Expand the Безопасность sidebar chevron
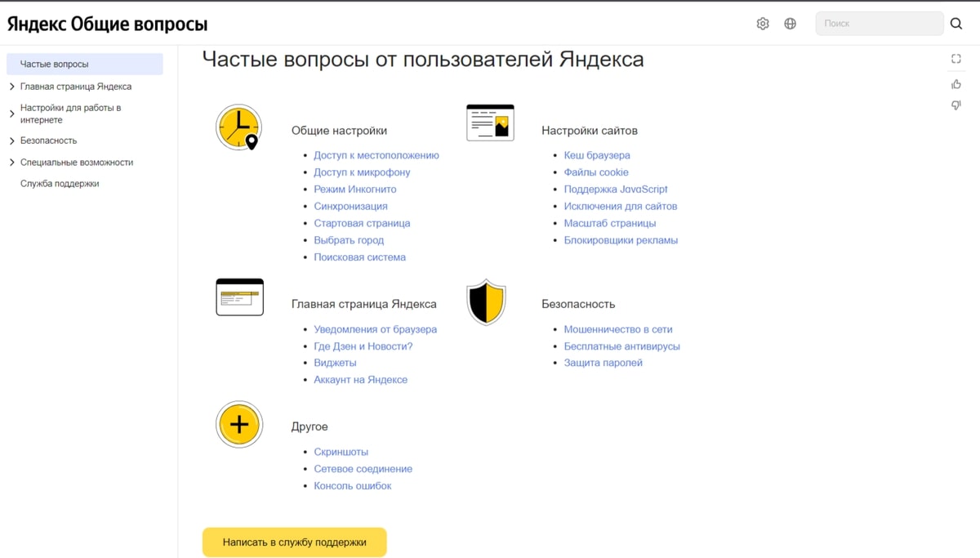Viewport: 980px width, 558px height. 11,141
